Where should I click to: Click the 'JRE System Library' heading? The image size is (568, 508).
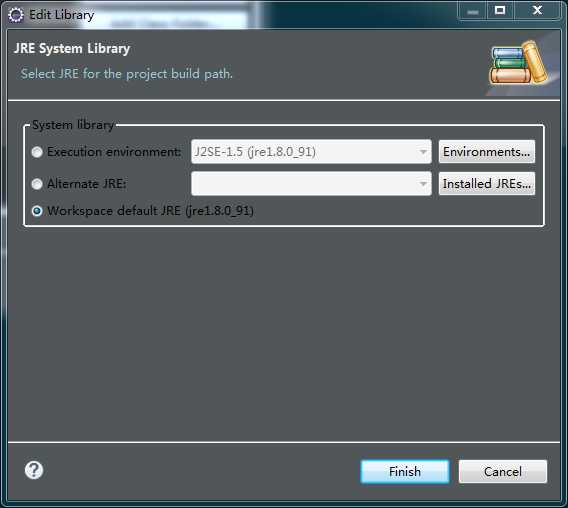pyautogui.click(x=72, y=49)
